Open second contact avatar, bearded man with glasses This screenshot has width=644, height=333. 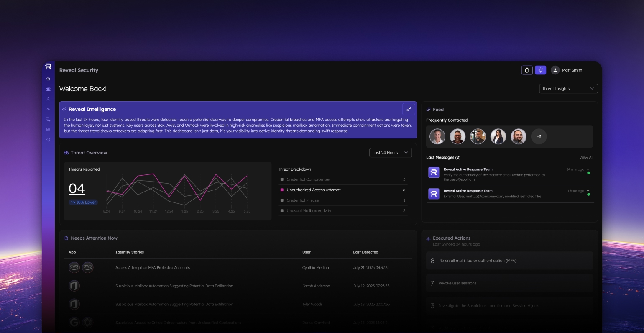pos(457,136)
